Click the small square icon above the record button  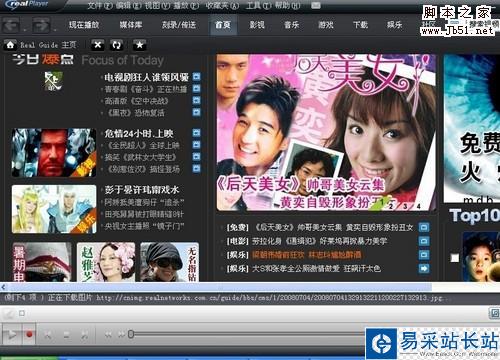tap(22, 313)
